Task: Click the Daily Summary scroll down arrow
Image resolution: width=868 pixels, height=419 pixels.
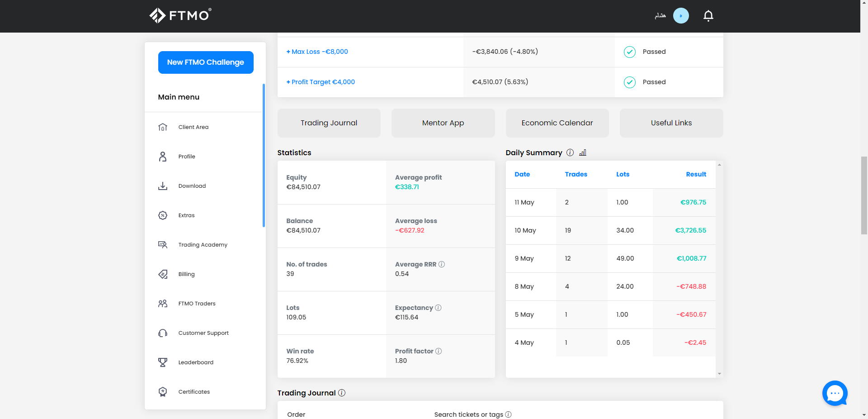Action: coord(719,374)
